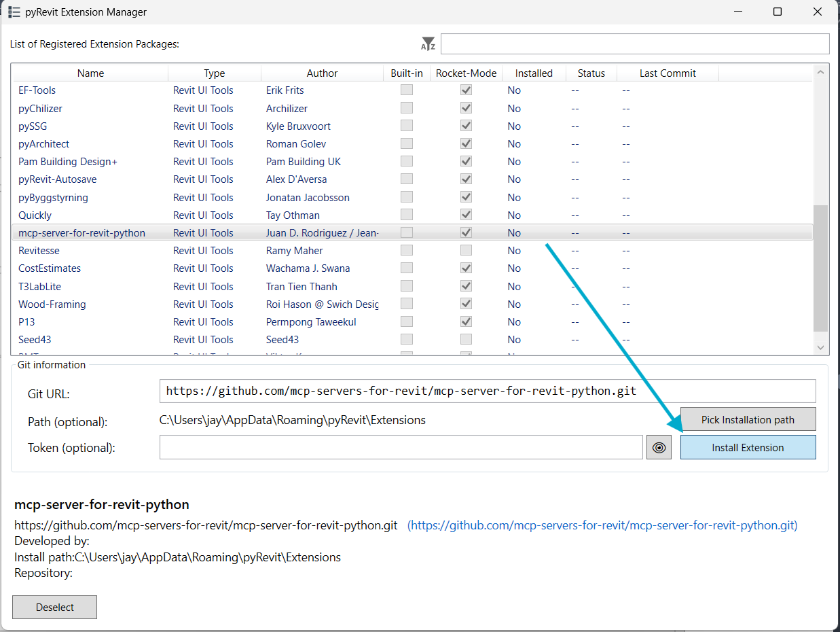
Task: Click author Tran Tien Thanh cell
Action: [302, 286]
